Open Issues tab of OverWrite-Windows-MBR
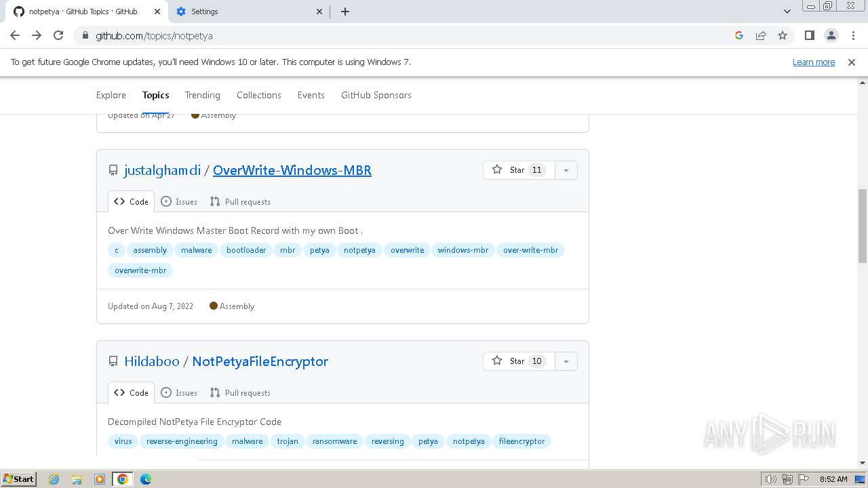 click(x=179, y=201)
